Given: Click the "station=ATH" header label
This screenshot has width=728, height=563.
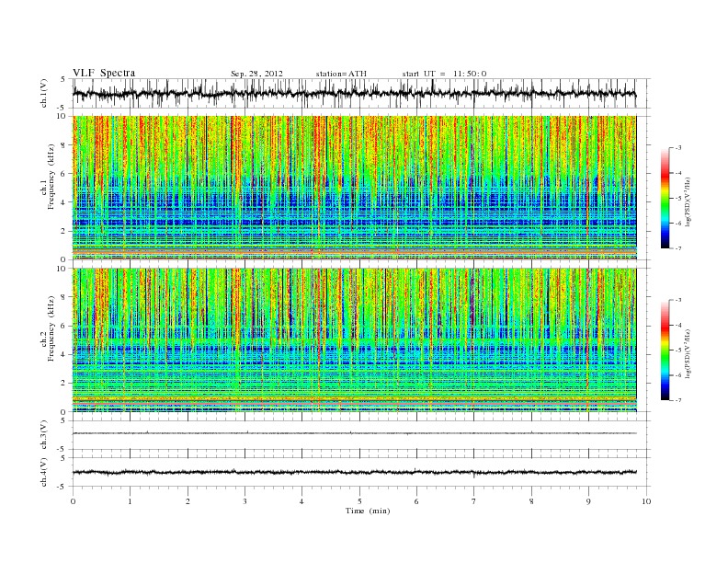Looking at the screenshot, I should pyautogui.click(x=341, y=74).
